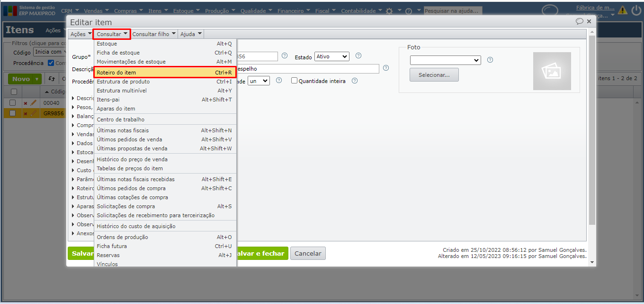644x304 pixels.
Task: Open the CRM top menu
Action: (x=70, y=11)
